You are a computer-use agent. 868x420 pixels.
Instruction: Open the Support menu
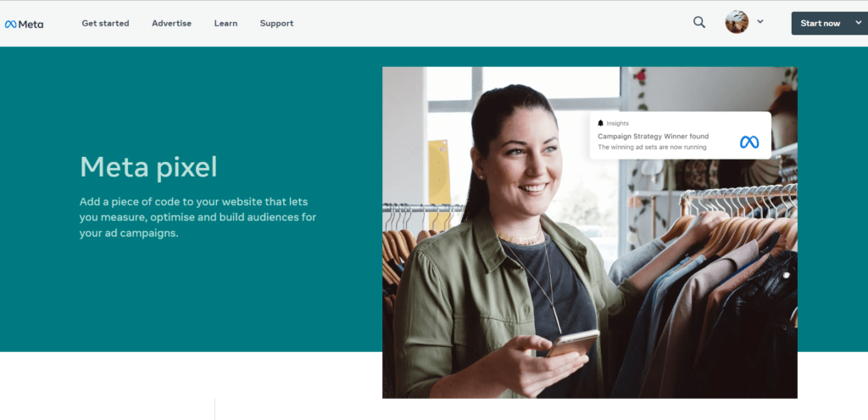(277, 23)
